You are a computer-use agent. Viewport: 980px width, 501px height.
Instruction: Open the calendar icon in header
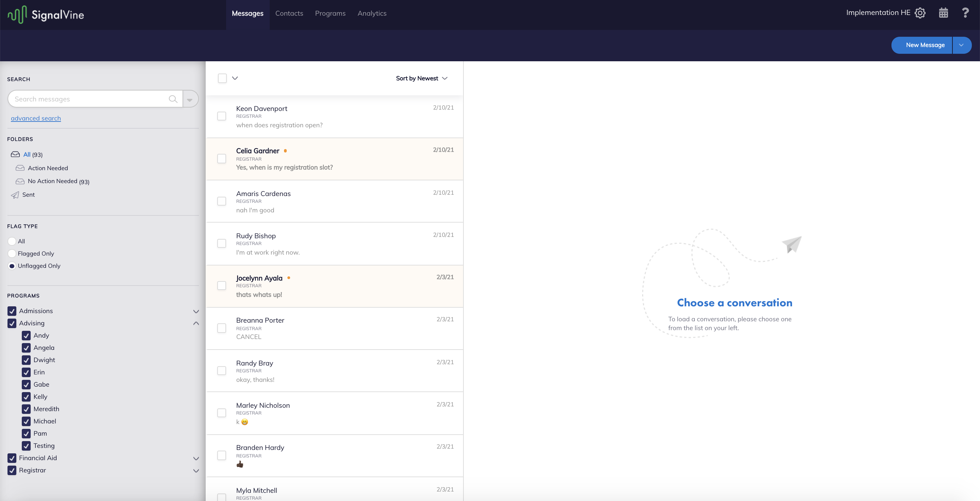(x=944, y=13)
